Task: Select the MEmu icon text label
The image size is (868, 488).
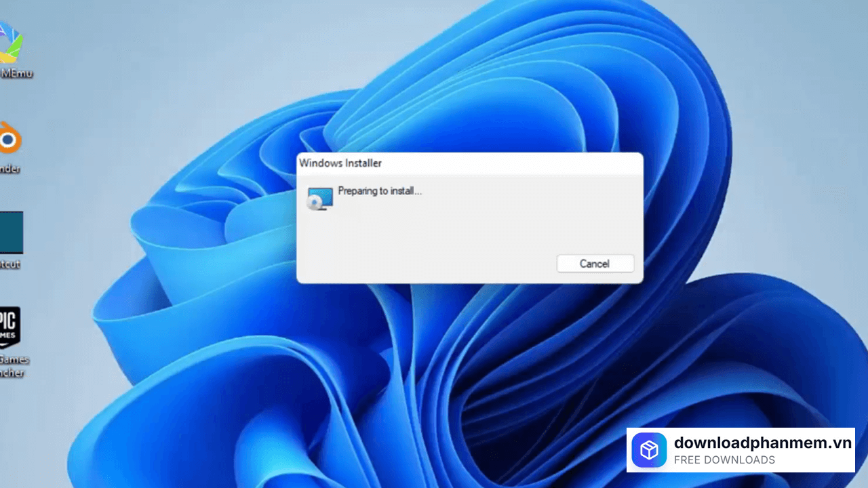Action: tap(16, 73)
